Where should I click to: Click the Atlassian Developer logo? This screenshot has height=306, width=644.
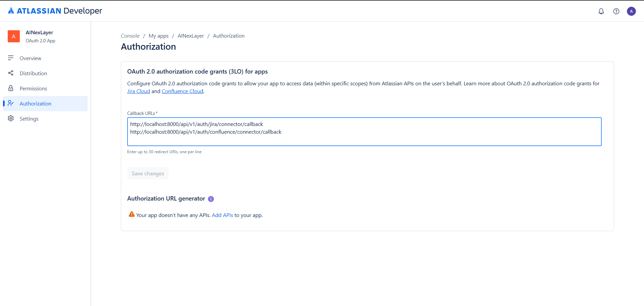(x=55, y=10)
